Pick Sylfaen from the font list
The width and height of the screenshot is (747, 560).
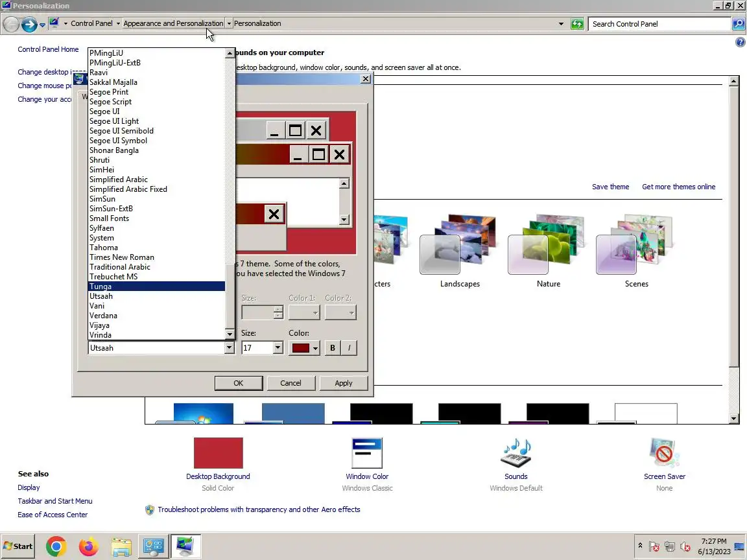coord(156,228)
